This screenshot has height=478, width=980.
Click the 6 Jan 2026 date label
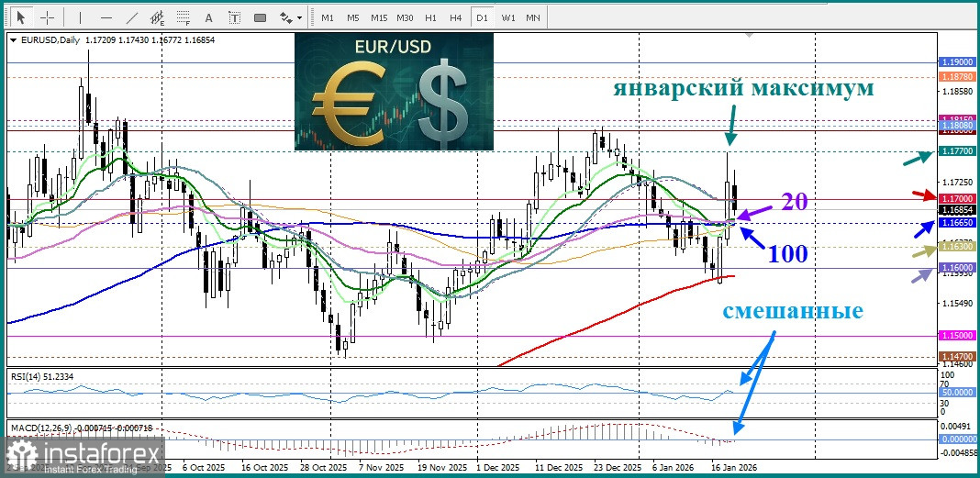pos(673,467)
